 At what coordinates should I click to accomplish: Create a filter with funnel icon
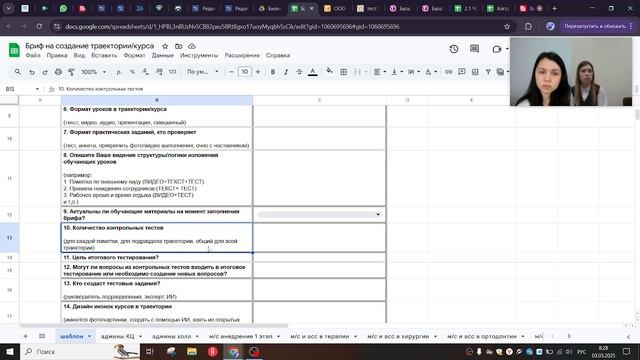click(488, 72)
